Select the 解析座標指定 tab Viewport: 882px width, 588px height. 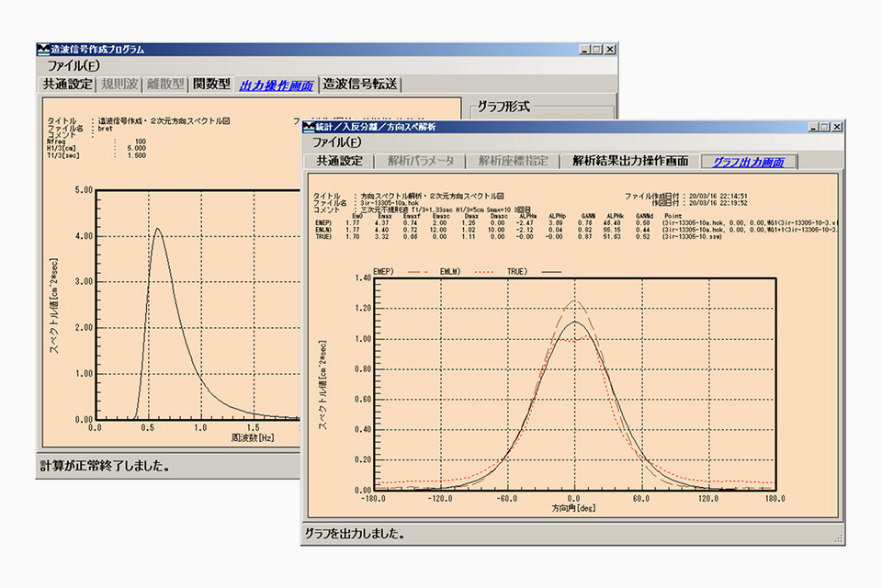click(513, 161)
